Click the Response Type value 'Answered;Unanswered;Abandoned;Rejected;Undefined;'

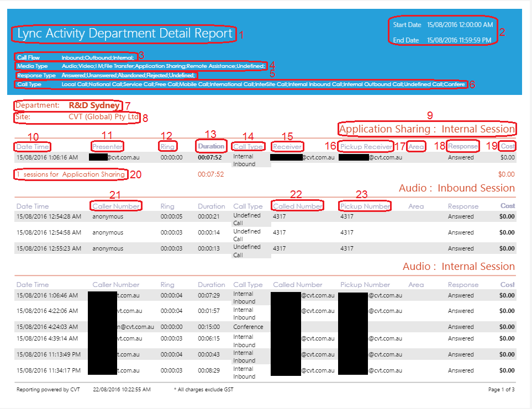click(128, 75)
